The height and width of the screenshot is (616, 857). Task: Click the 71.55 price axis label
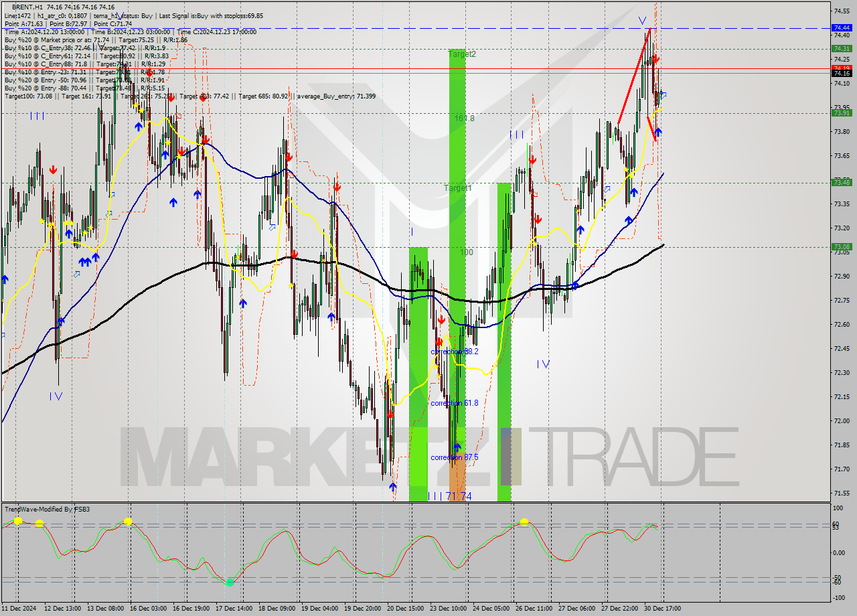(842, 493)
